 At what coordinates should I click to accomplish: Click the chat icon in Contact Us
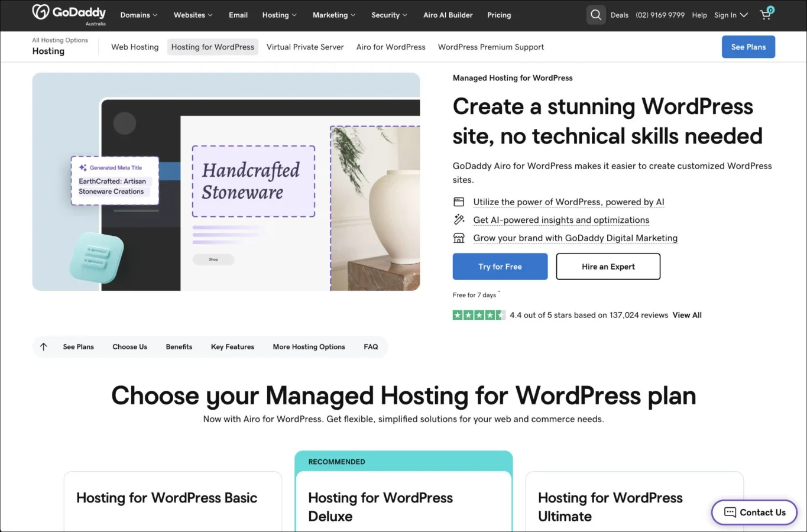[x=730, y=512]
